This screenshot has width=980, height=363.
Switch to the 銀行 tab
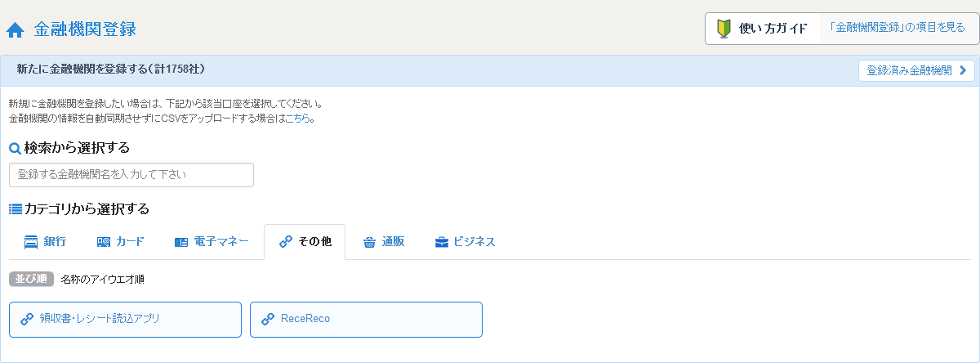46,242
